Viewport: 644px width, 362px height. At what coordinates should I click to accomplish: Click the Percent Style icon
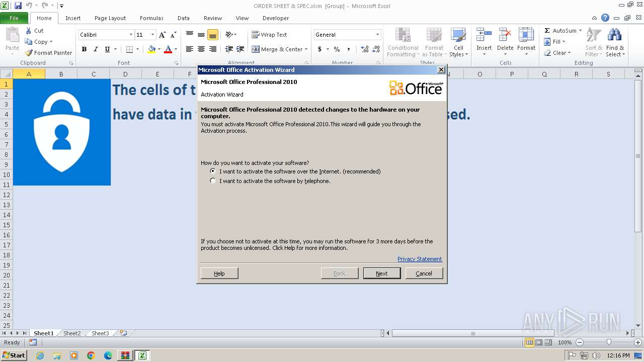[337, 49]
